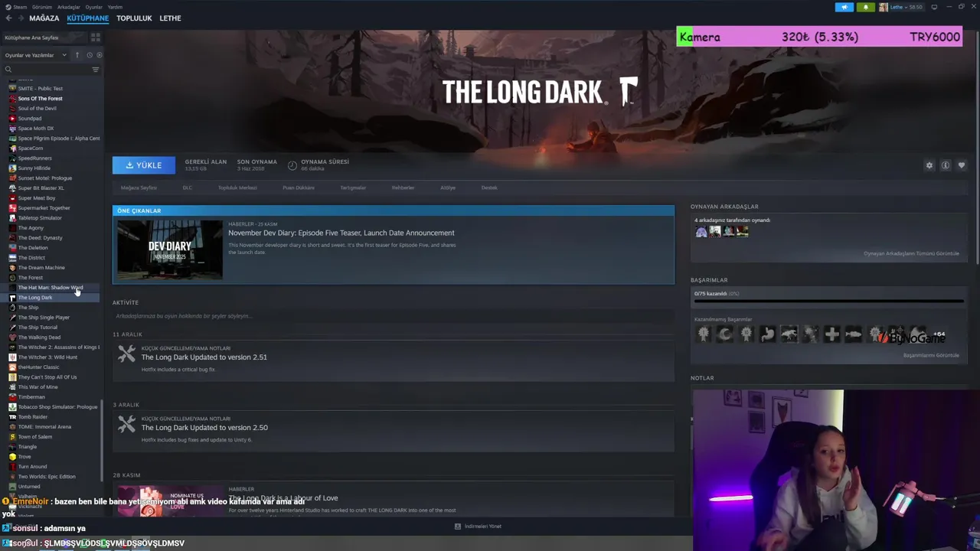
Task: Click the wrench icon for version 2.51 update
Action: pyautogui.click(x=126, y=354)
